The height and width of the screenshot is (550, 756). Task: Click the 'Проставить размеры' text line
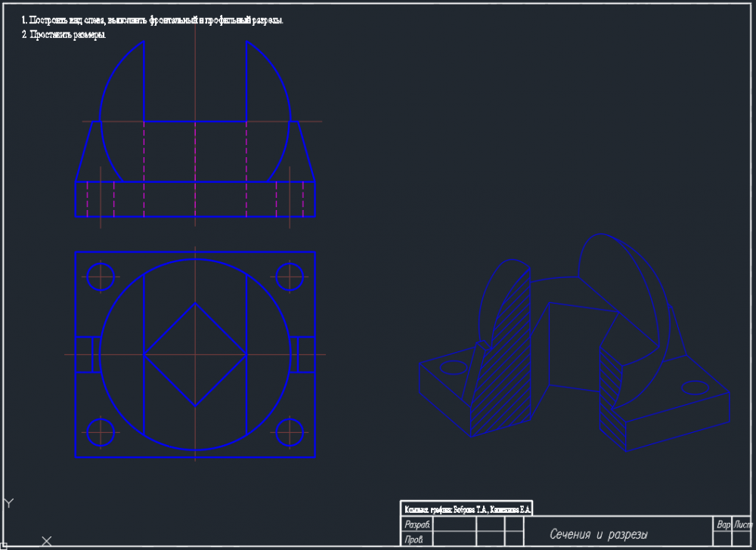coord(64,35)
